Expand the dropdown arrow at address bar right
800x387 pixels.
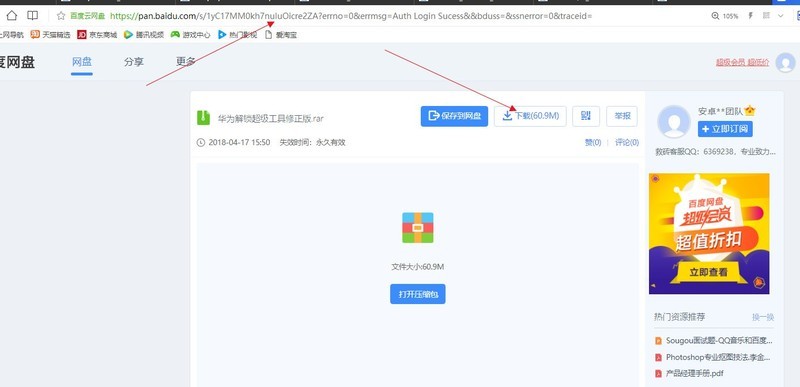pos(781,16)
